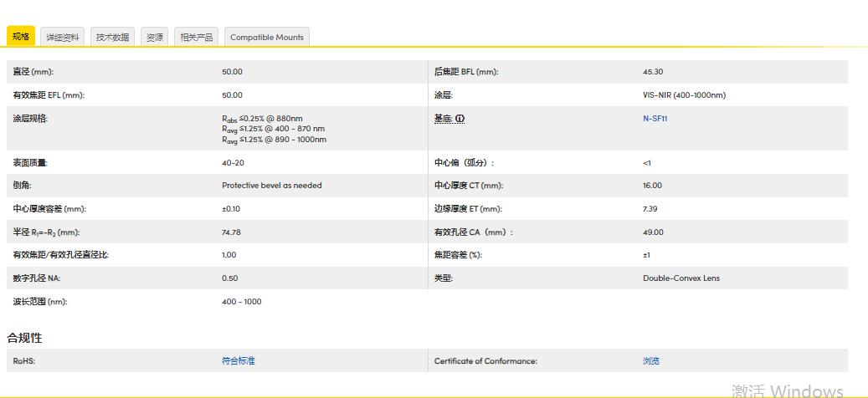The image size is (868, 398).
Task: Open the N-SF11 substrate link
Action: tap(655, 119)
